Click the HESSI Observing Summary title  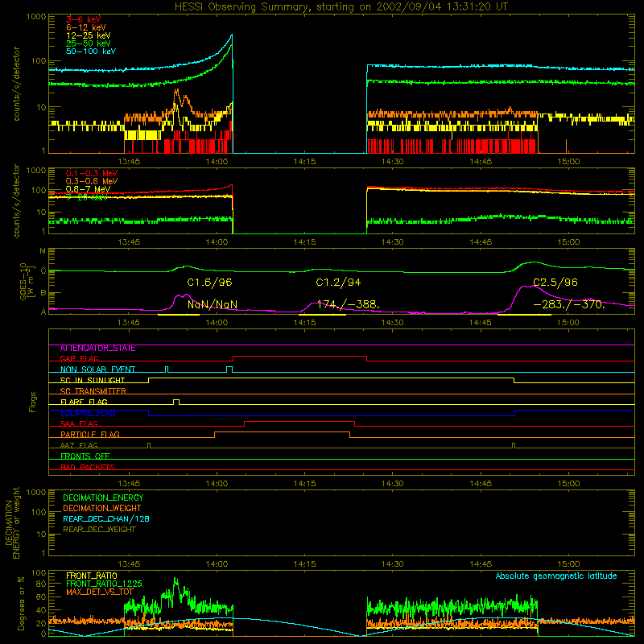point(341,7)
